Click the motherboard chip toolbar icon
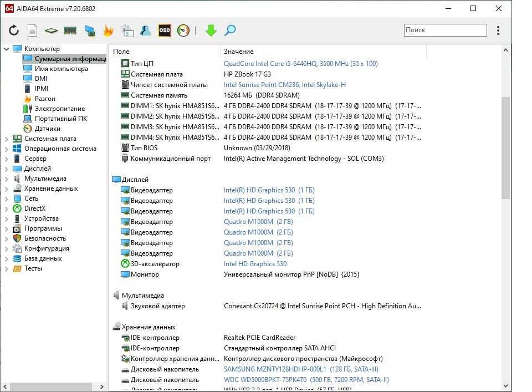 [51, 30]
